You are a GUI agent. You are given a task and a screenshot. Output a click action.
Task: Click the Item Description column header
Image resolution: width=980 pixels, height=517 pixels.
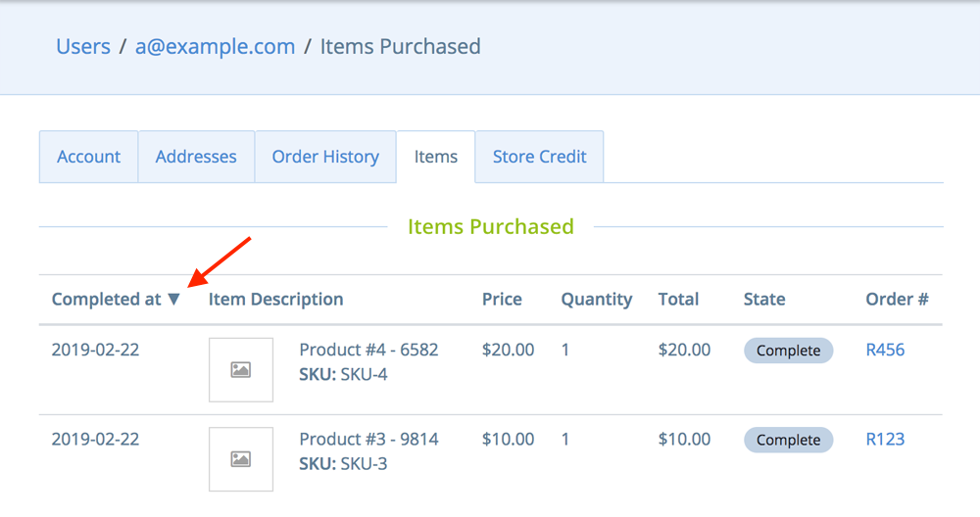tap(276, 300)
